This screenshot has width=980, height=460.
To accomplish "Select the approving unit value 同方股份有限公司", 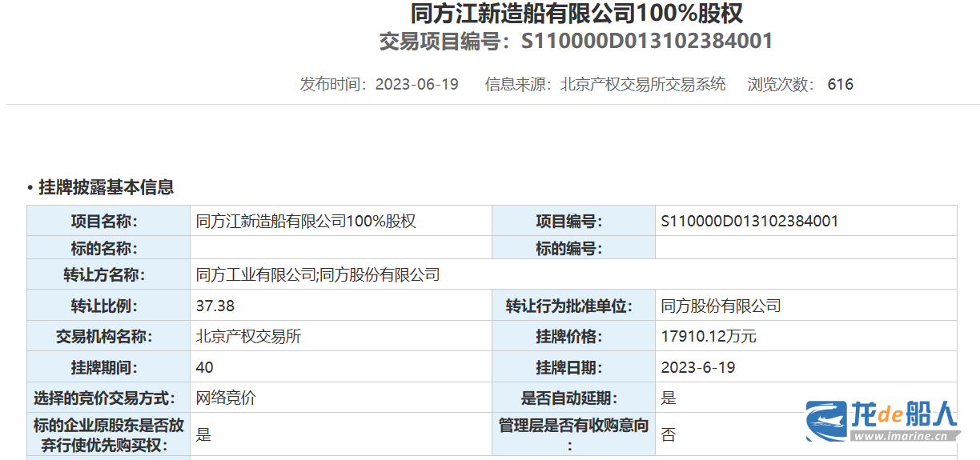I will pyautogui.click(x=721, y=306).
